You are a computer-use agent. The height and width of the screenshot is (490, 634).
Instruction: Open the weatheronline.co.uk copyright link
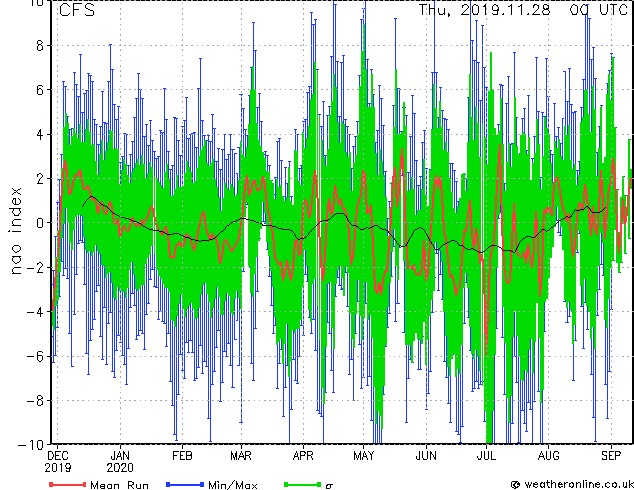pos(570,484)
